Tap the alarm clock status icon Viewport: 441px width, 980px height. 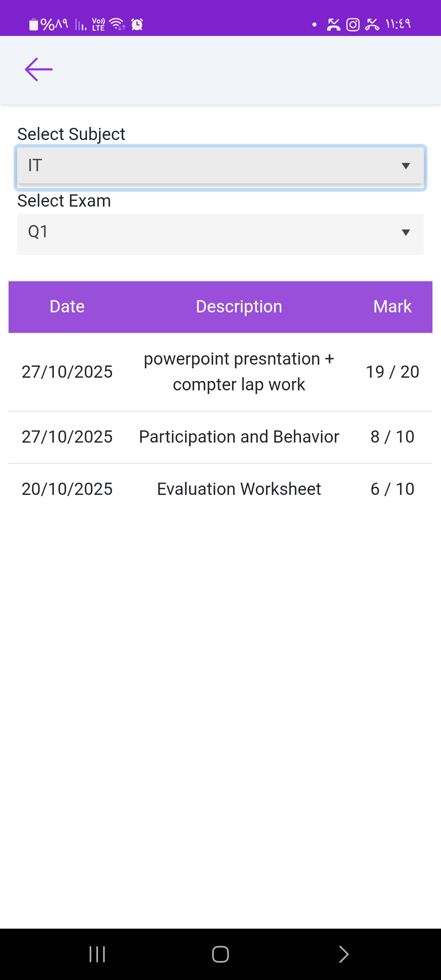(x=137, y=24)
